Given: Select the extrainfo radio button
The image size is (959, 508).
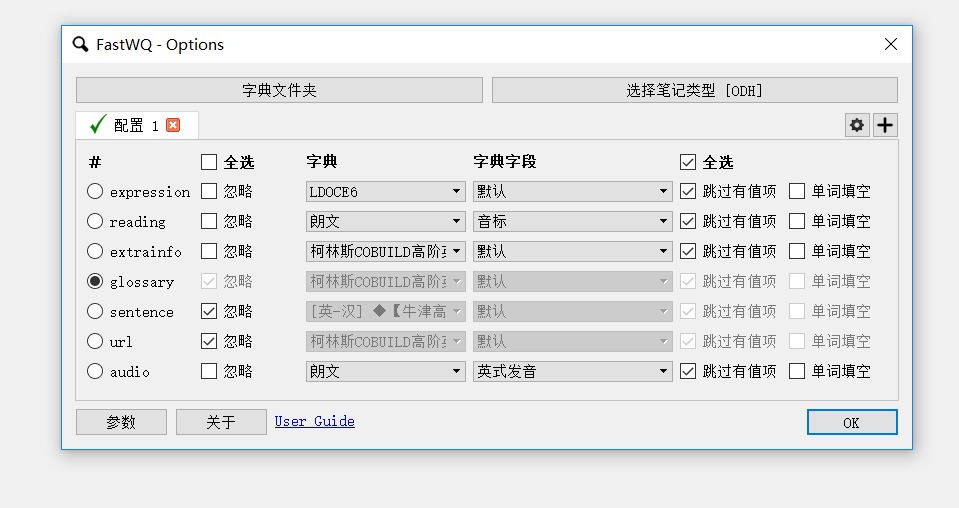Looking at the screenshot, I should pos(95,251).
